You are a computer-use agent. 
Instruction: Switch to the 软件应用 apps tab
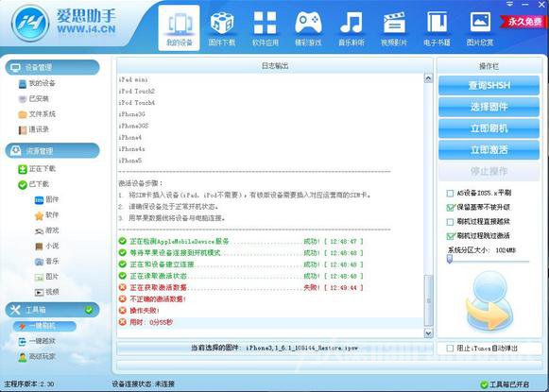[265, 28]
